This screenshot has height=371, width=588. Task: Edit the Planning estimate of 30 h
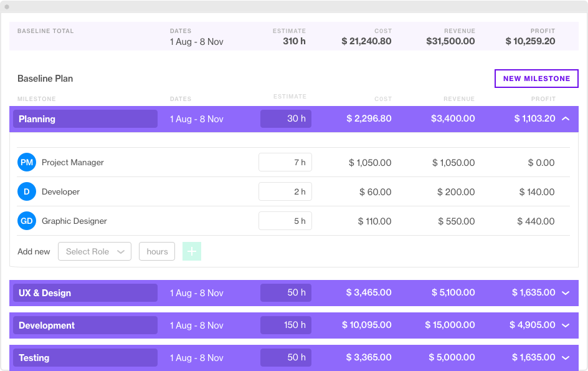pos(285,118)
